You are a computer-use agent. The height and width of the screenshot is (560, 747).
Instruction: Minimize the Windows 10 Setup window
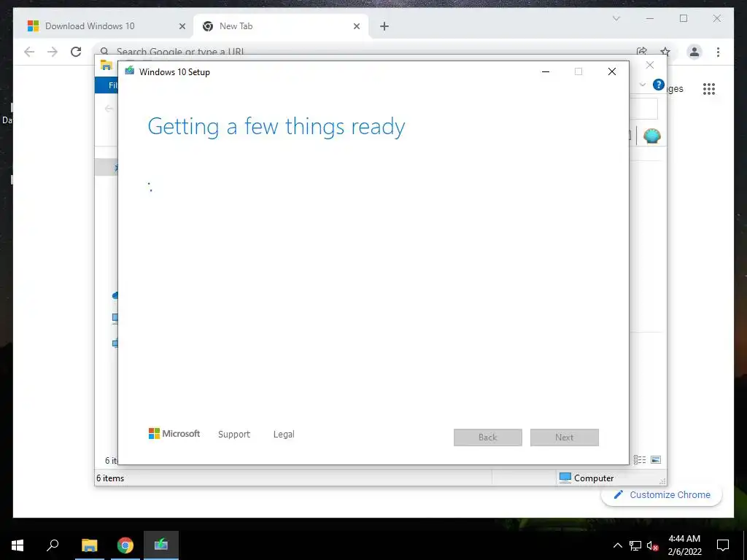pos(546,71)
